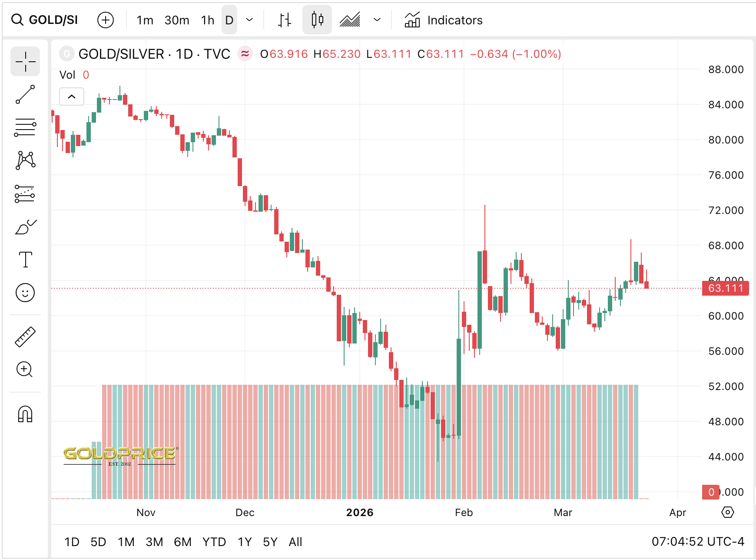Collapse the GOLD/SILVER legend panel
This screenshot has width=756, height=560.
pyautogui.click(x=72, y=96)
